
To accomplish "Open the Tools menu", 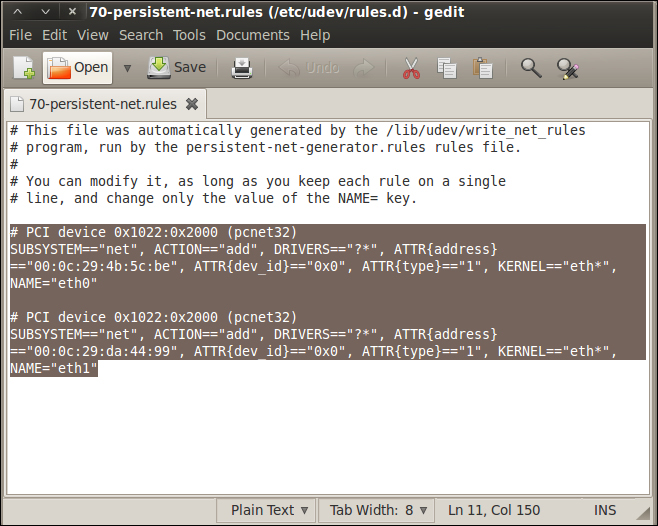I will click(x=189, y=35).
